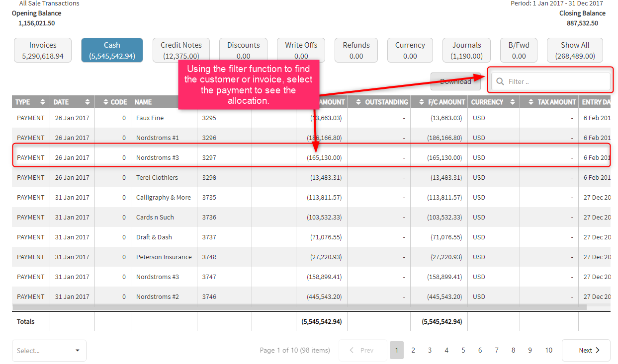Click the Prev page chevron icon
Image resolution: width=618 pixels, height=364 pixels.
(x=352, y=350)
